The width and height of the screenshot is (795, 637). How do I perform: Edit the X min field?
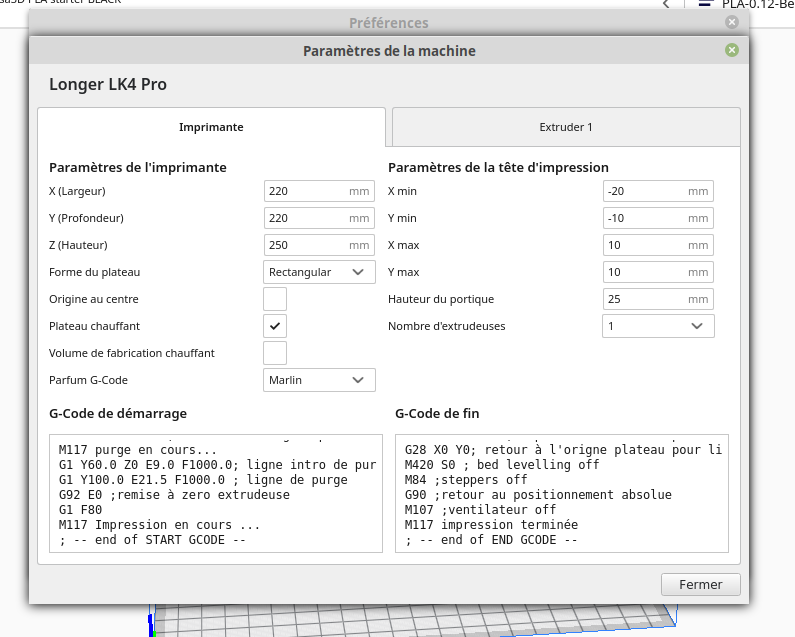658,191
